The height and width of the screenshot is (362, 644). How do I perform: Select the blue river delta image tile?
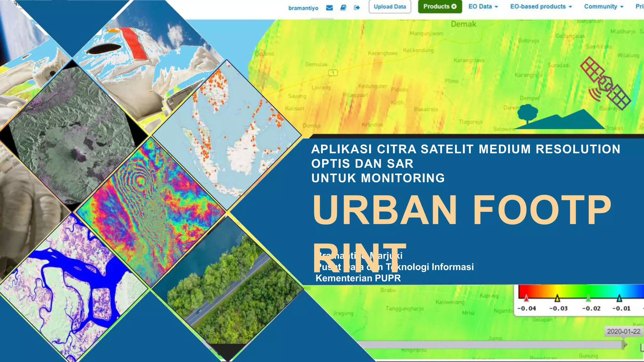click(x=74, y=288)
